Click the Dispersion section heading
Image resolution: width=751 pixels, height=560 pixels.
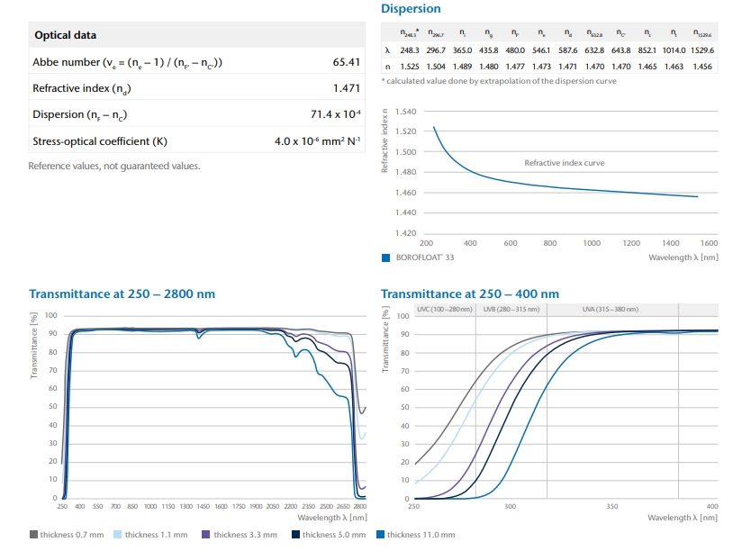[x=411, y=9]
